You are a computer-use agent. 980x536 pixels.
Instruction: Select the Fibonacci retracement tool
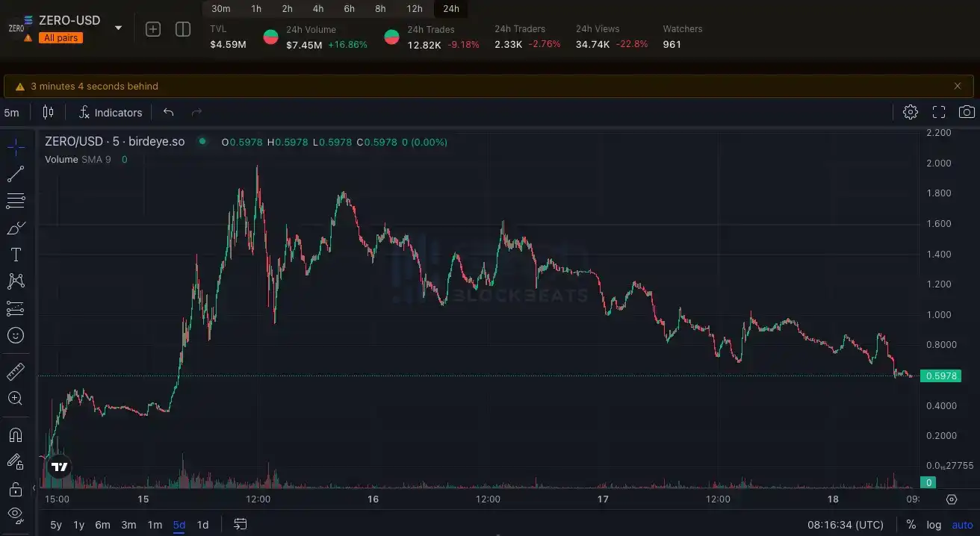click(16, 201)
